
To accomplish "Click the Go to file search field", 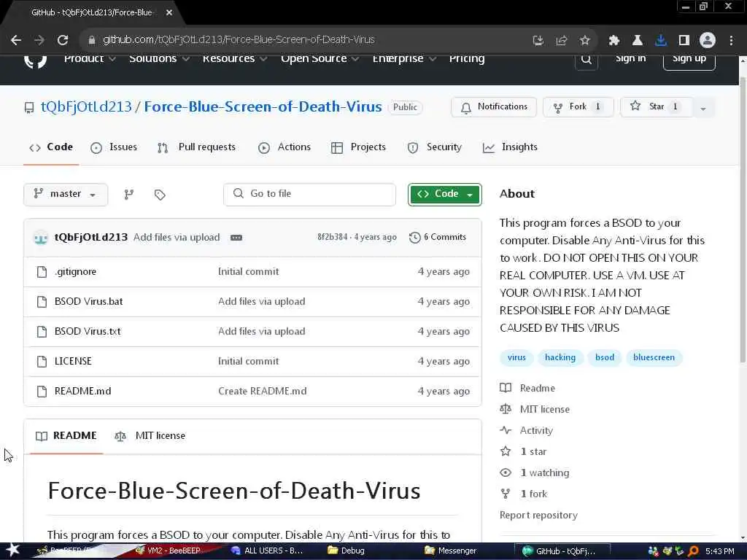I will tap(309, 194).
